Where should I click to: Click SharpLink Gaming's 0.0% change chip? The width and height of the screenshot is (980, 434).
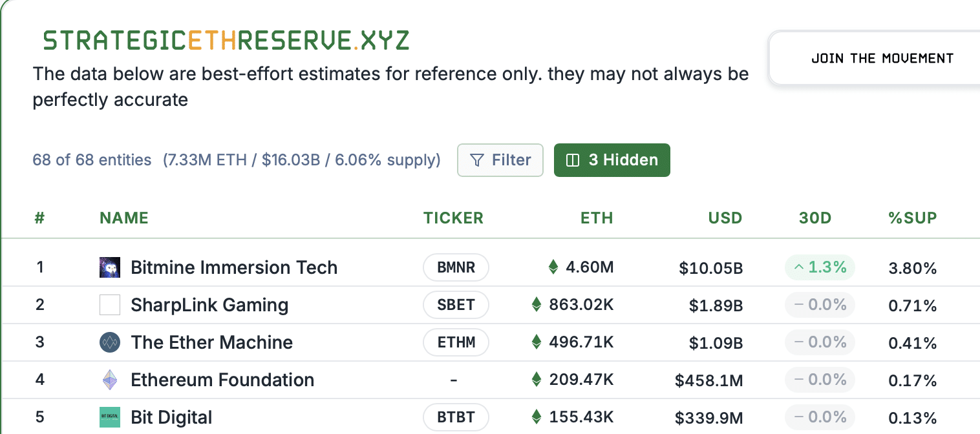[820, 305]
